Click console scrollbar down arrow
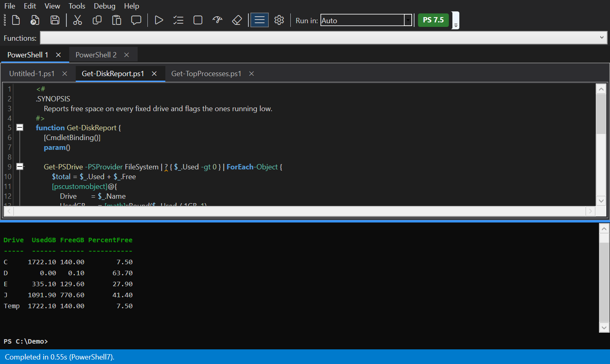 pyautogui.click(x=604, y=327)
